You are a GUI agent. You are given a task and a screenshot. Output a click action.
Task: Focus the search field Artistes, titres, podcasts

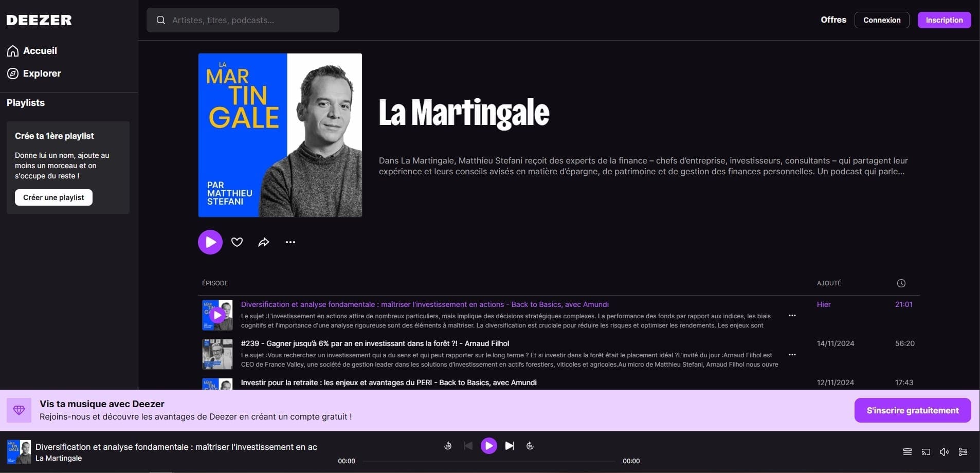pyautogui.click(x=243, y=20)
